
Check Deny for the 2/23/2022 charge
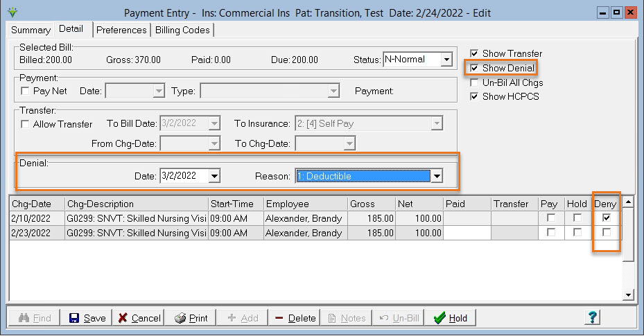(x=607, y=233)
